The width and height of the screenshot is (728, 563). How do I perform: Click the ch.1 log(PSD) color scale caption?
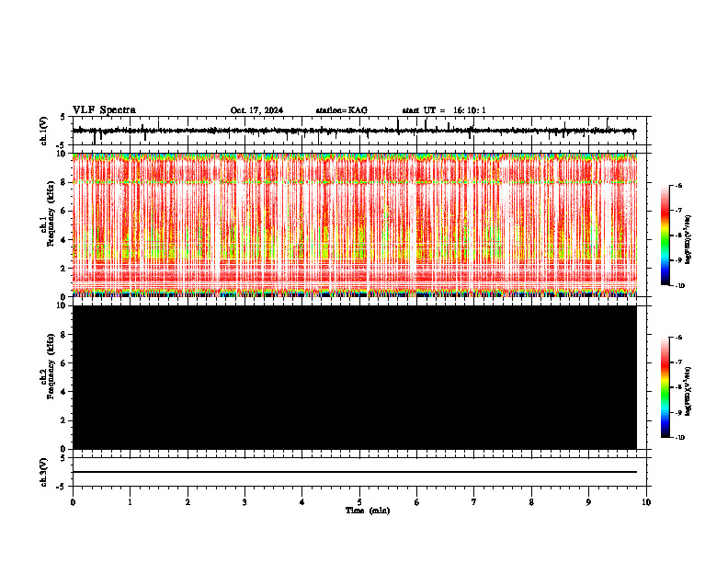688,239
